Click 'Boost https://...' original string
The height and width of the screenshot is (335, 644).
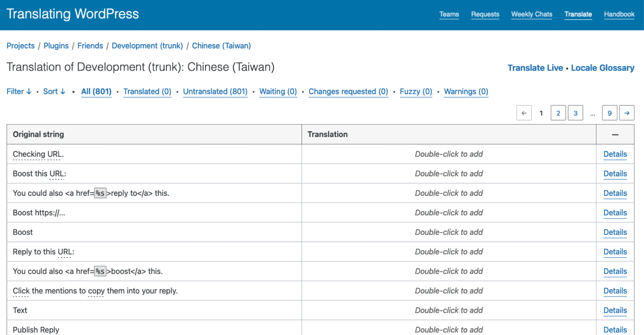(39, 213)
